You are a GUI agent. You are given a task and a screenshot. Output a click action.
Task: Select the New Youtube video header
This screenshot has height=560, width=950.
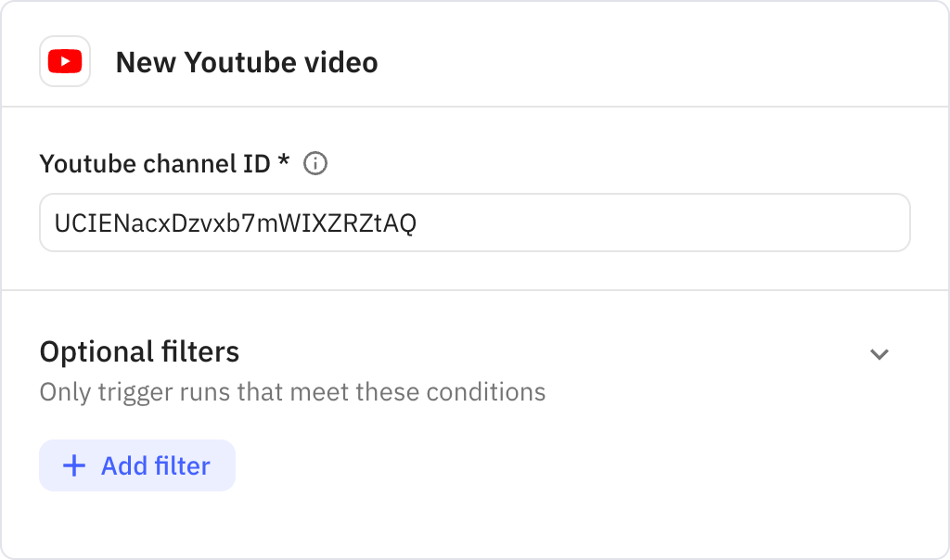point(246,62)
